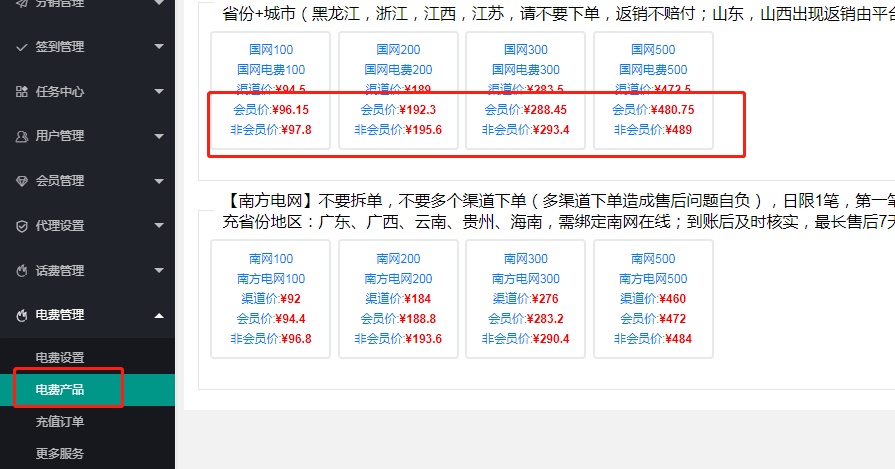This screenshot has height=469, width=895.
Task: Open the 国网100 product card title
Action: 271,50
